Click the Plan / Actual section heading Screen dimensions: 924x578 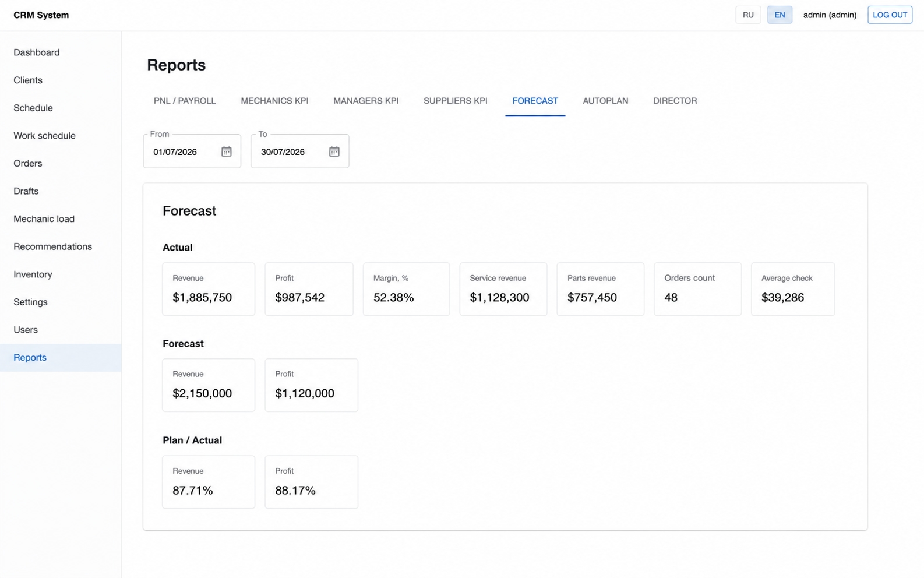(192, 440)
